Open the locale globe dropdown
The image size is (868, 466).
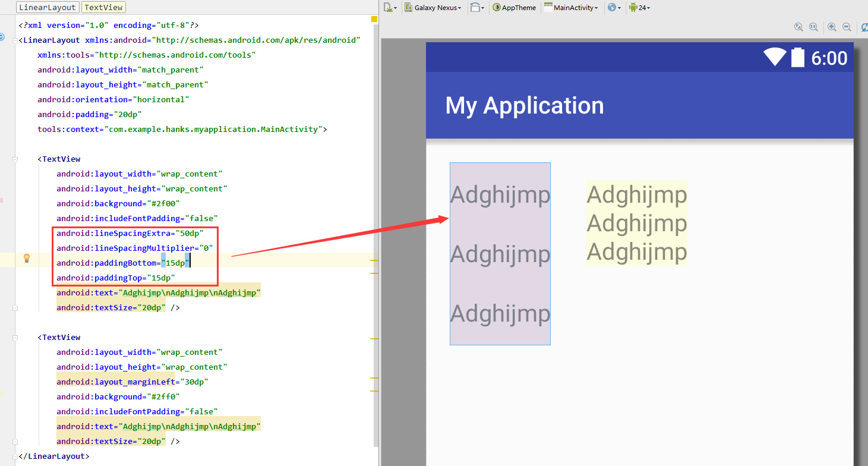[614, 8]
